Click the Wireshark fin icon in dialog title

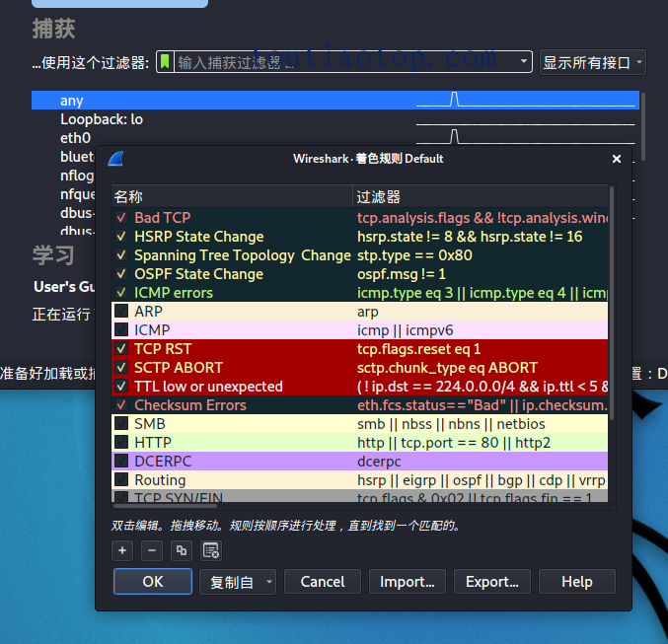pos(115,159)
